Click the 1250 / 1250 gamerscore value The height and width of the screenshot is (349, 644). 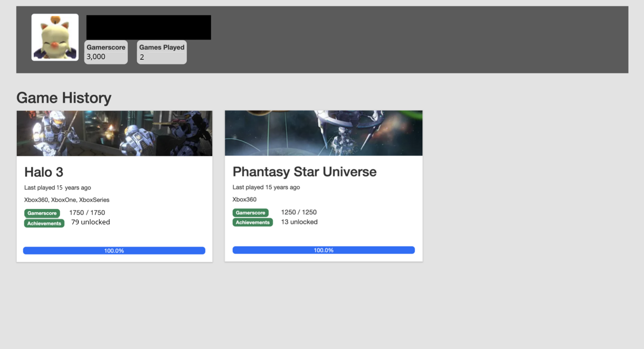(x=299, y=212)
